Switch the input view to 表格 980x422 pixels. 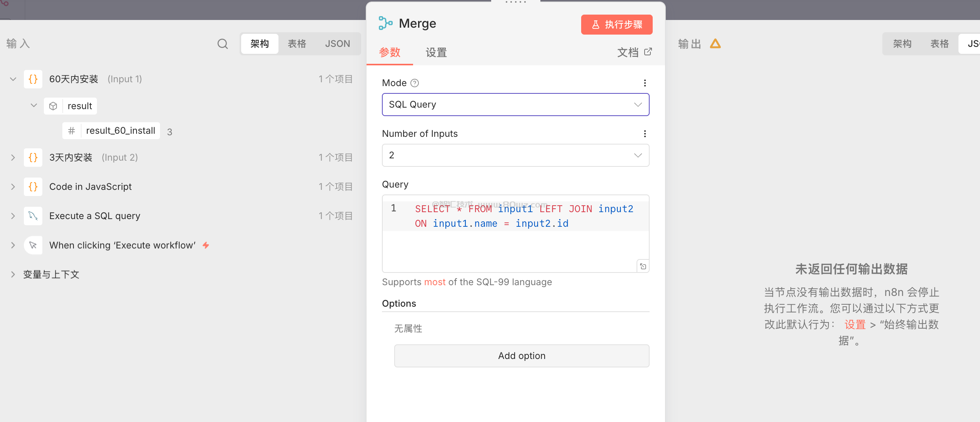297,44
